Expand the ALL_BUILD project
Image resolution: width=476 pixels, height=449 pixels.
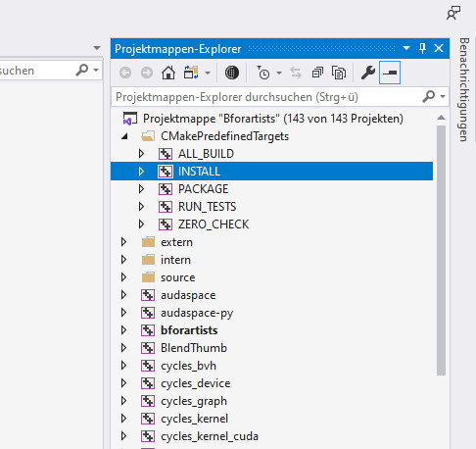141,154
